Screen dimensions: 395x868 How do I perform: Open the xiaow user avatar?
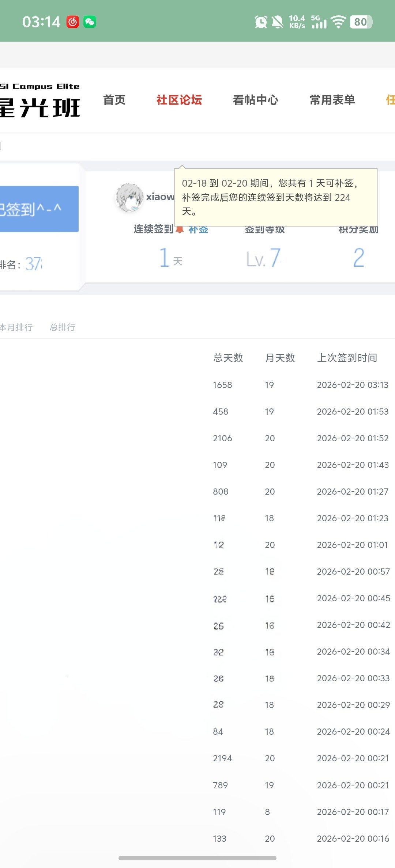click(129, 198)
